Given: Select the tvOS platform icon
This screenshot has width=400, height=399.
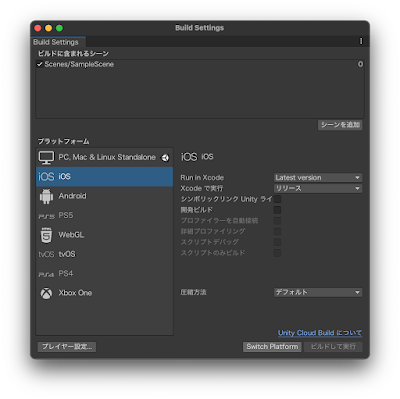Looking at the screenshot, I should [46, 254].
